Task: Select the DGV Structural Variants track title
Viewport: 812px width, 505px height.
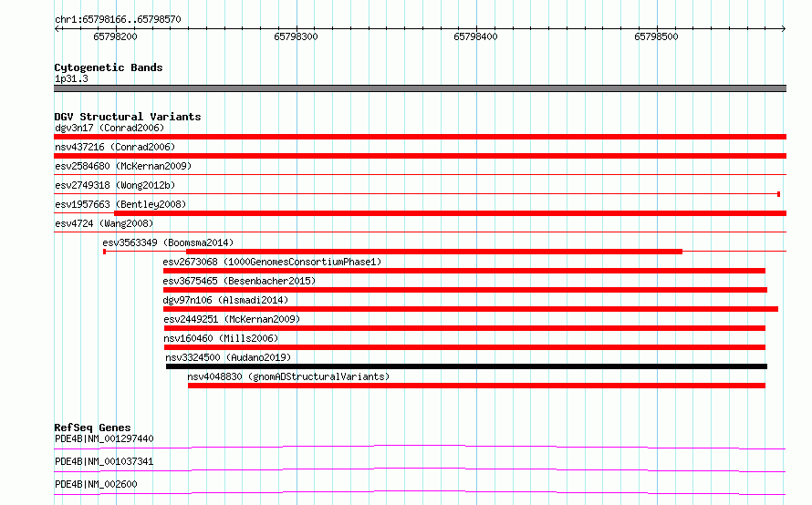Action: click(x=128, y=117)
